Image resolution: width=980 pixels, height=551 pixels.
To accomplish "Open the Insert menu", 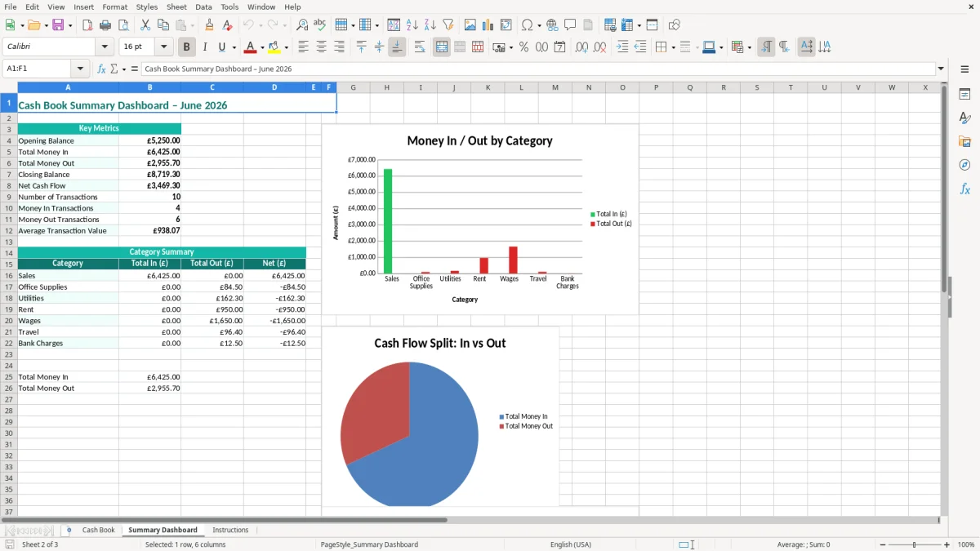I will pyautogui.click(x=83, y=7).
